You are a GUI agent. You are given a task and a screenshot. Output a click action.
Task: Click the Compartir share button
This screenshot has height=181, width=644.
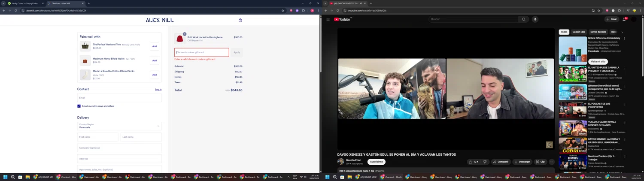pos(501,162)
